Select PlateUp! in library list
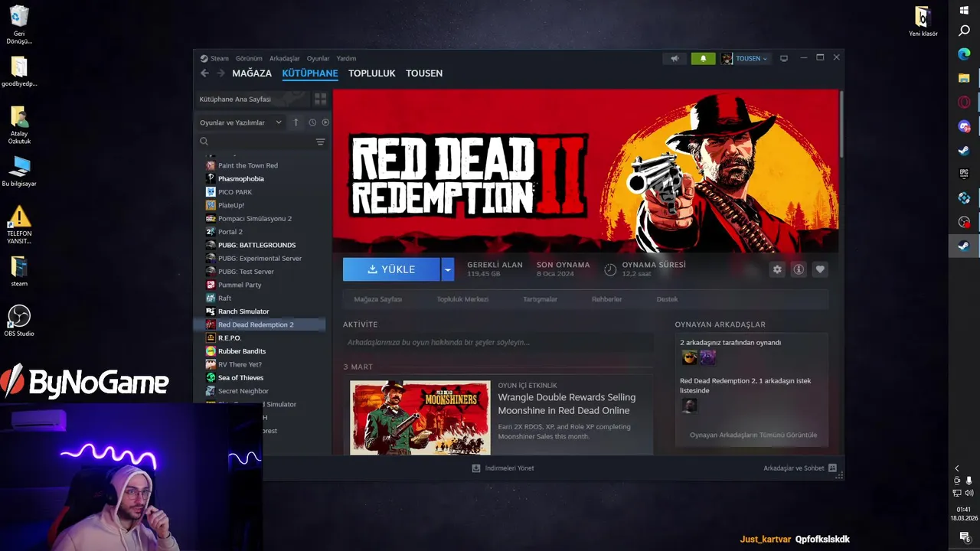The width and height of the screenshot is (980, 551). [260, 205]
